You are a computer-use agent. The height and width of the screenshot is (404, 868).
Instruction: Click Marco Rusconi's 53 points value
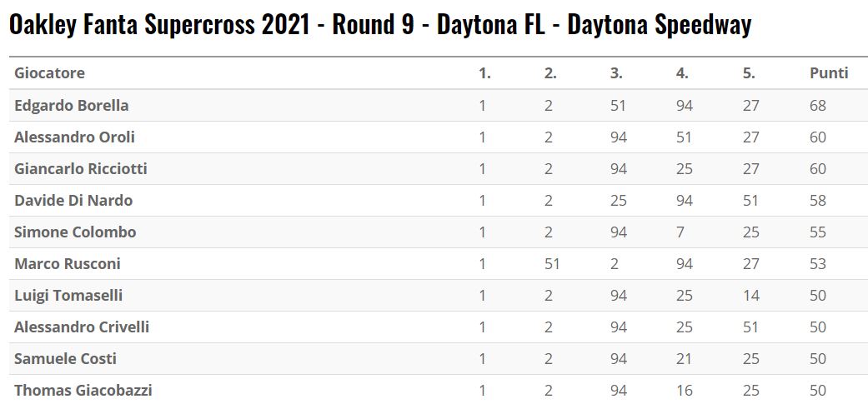(x=817, y=264)
